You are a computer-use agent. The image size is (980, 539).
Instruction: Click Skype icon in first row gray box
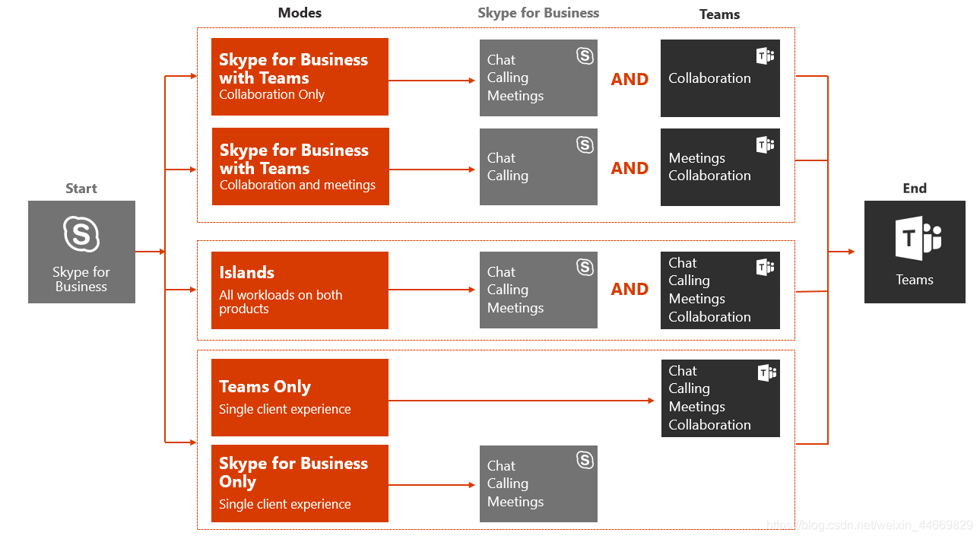585,55
